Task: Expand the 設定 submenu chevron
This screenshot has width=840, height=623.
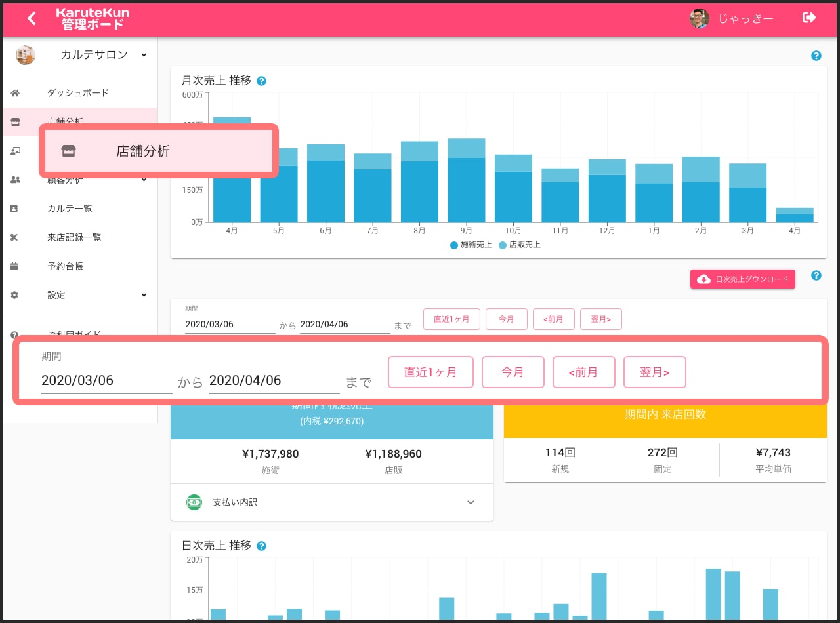Action: [144, 295]
